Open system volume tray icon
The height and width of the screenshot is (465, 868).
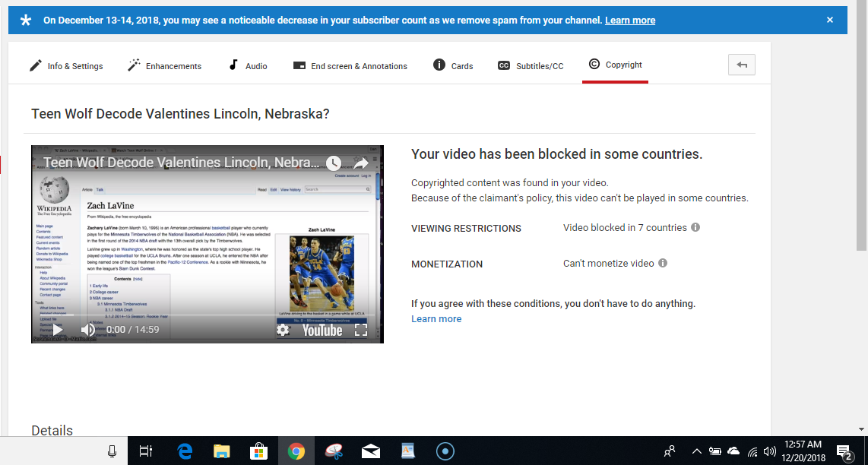coord(769,451)
